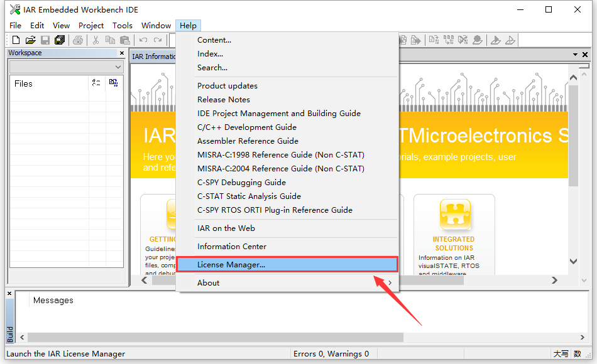Close the IAR Information Center tab
The height and width of the screenshot is (364, 597).
coord(585,55)
